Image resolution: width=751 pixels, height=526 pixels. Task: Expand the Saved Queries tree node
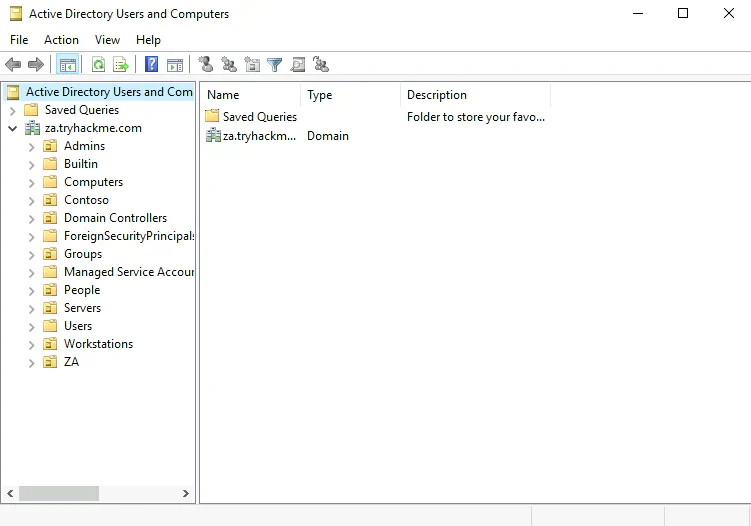13,111
